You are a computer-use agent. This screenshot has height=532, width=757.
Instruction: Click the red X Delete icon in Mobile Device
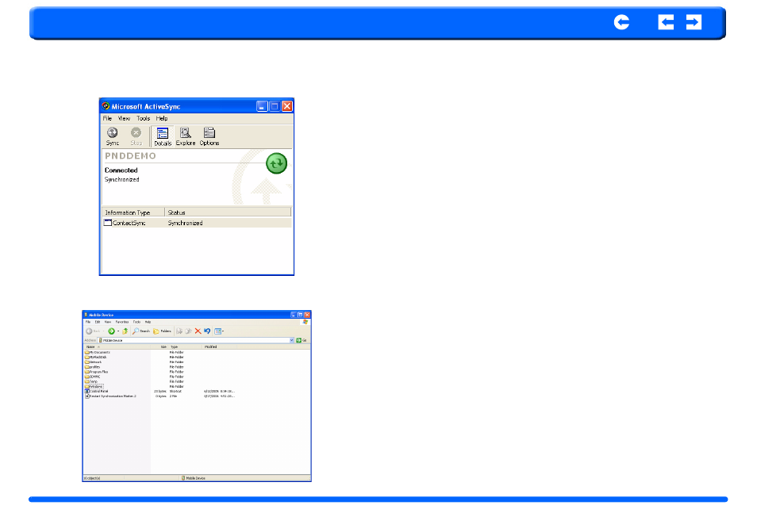(x=198, y=331)
